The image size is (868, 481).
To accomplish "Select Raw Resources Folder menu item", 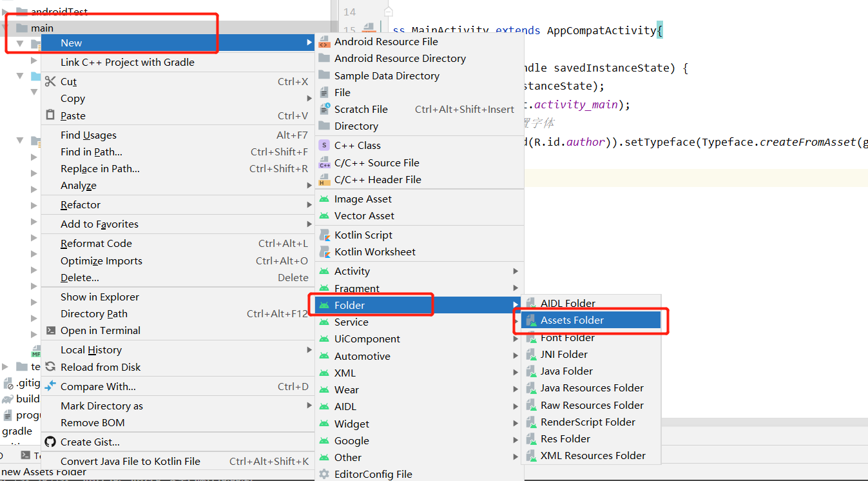I will (x=592, y=405).
